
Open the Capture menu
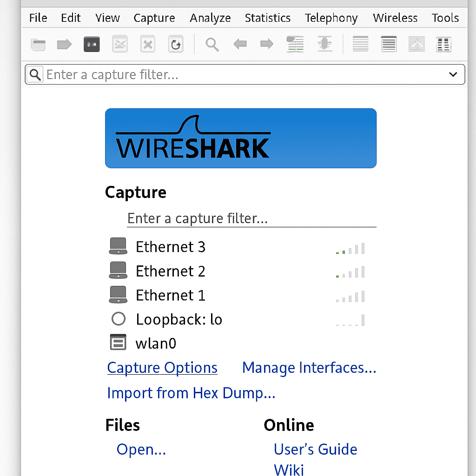point(154,18)
